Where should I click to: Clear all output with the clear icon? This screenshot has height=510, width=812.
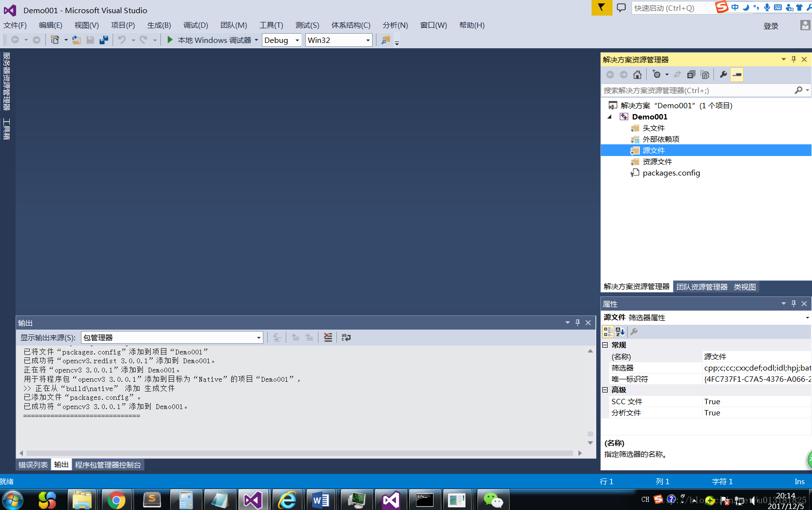pos(328,337)
